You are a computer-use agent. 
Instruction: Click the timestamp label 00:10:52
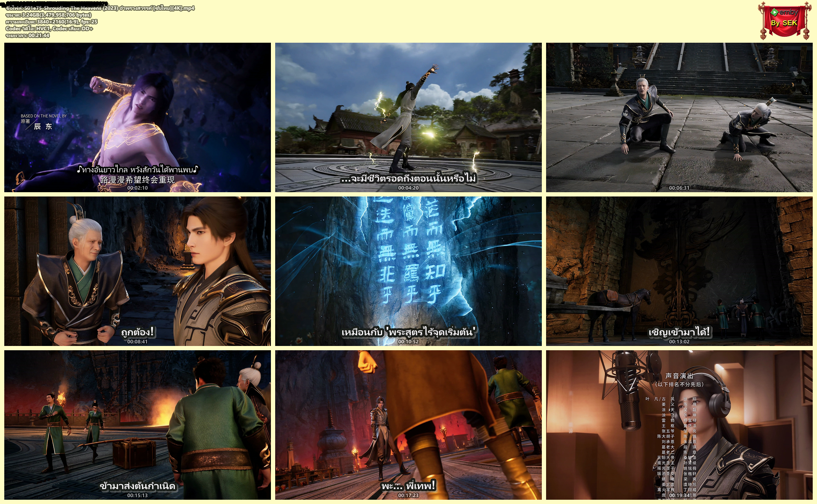(408, 342)
